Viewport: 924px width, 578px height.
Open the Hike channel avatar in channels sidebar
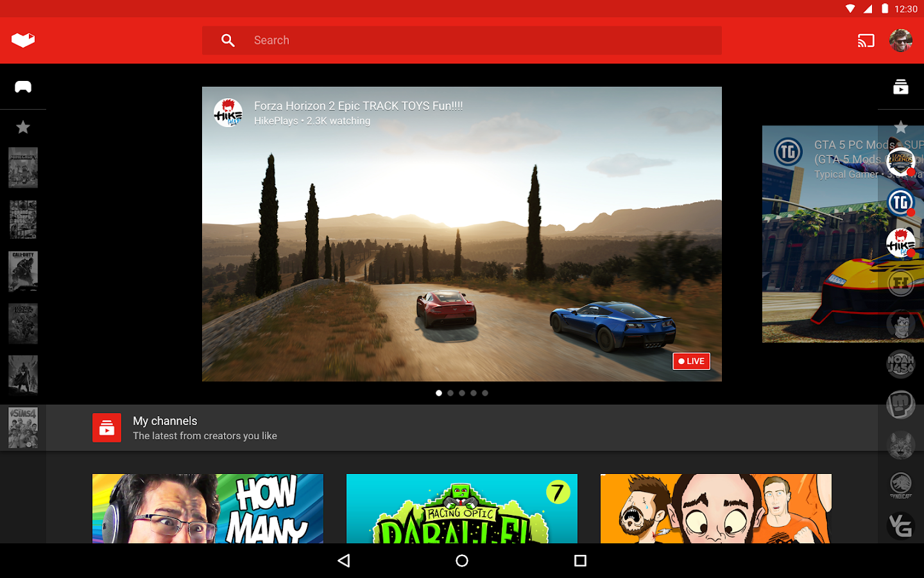901,243
